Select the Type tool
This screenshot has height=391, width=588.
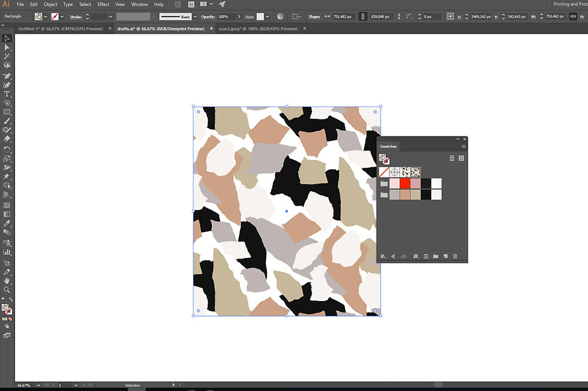click(x=7, y=94)
